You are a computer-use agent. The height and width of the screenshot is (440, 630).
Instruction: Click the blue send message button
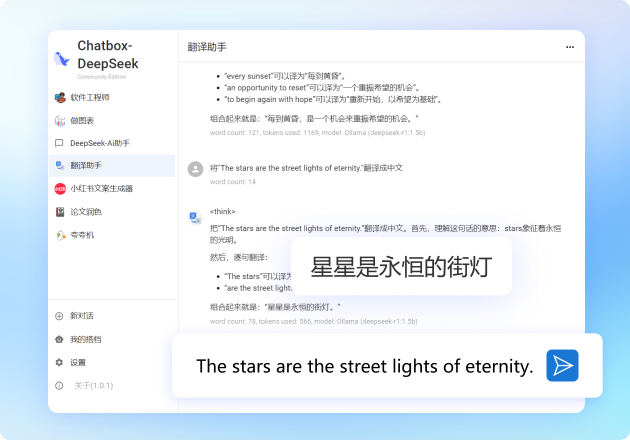pos(562,366)
